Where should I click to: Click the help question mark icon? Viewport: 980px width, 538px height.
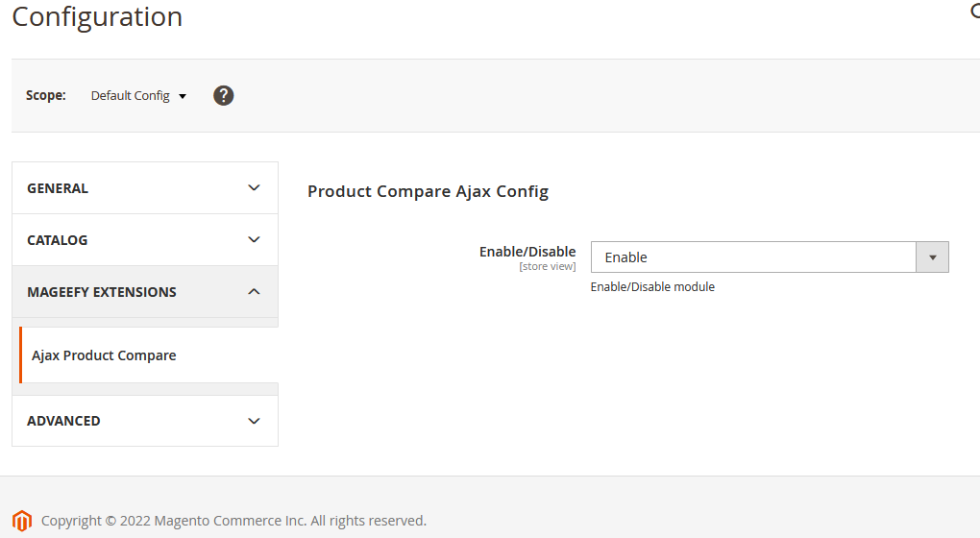pyautogui.click(x=224, y=95)
